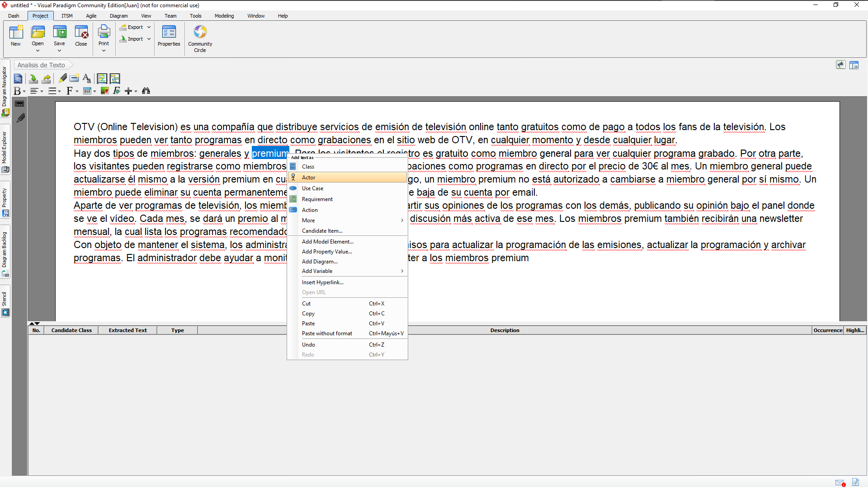Select Insert Hyperlink... menu entry
This screenshot has width=868, height=488.
click(x=348, y=282)
